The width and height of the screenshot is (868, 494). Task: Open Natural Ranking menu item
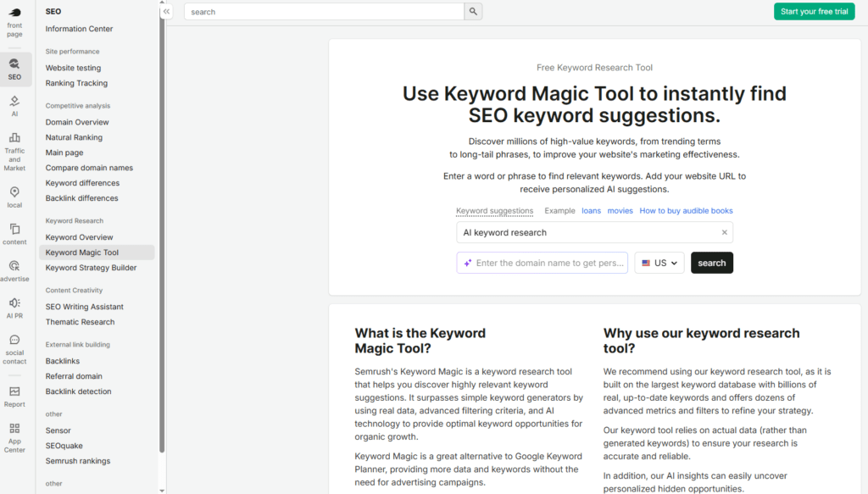coord(74,137)
